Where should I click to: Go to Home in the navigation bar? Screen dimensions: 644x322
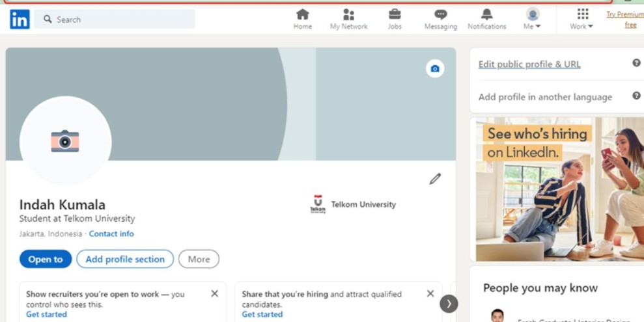point(303,20)
